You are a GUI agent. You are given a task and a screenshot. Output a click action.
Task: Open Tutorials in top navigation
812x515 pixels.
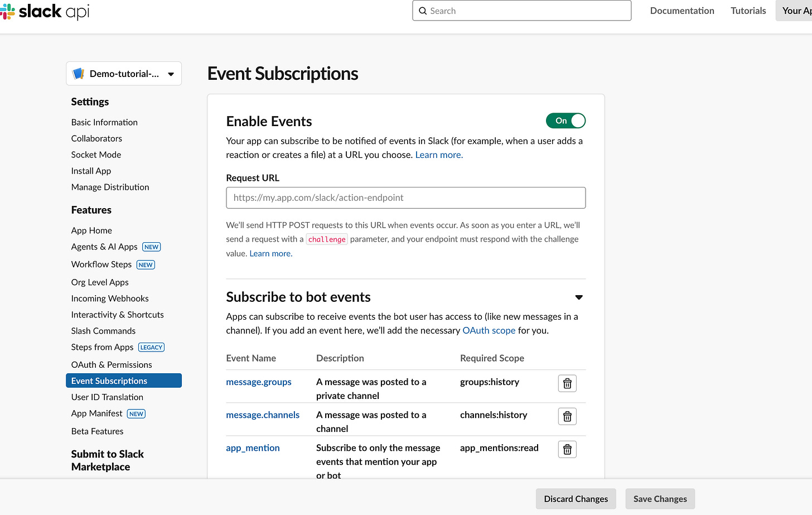748,11
